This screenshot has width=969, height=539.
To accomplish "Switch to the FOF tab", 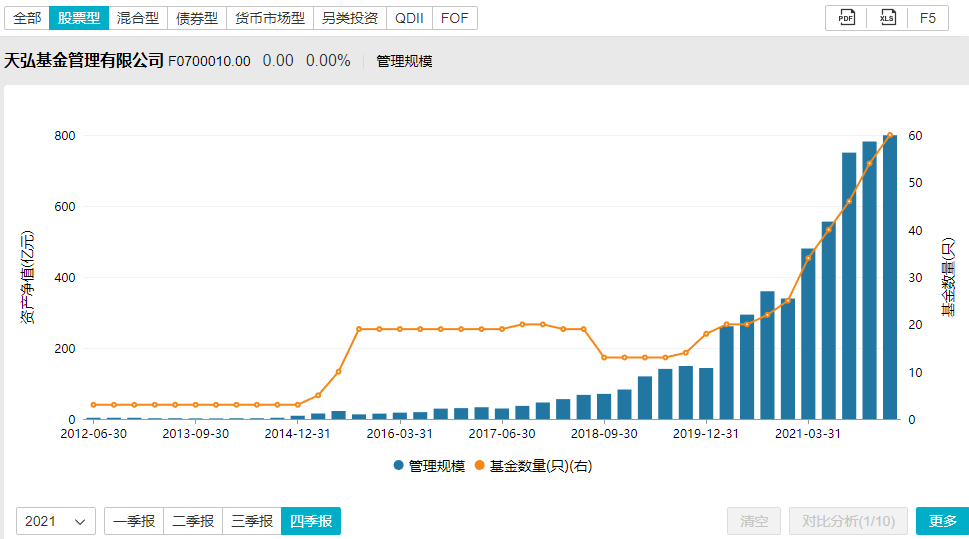I will [455, 18].
